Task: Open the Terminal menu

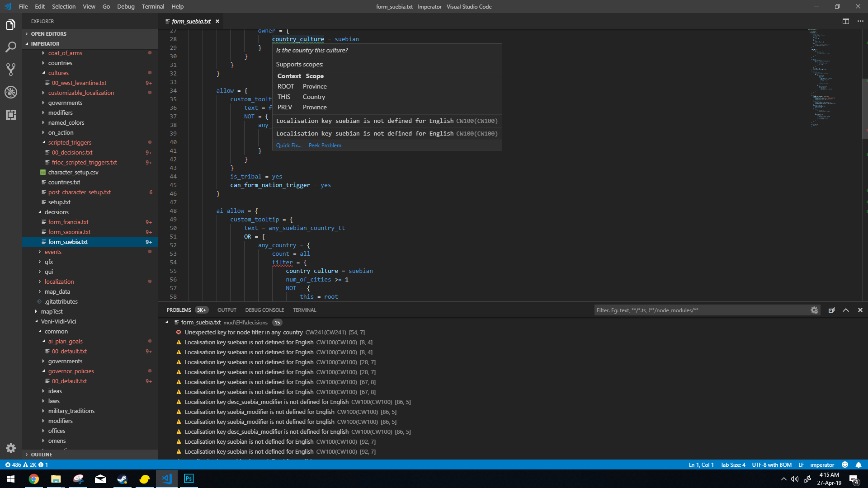Action: tap(152, 6)
